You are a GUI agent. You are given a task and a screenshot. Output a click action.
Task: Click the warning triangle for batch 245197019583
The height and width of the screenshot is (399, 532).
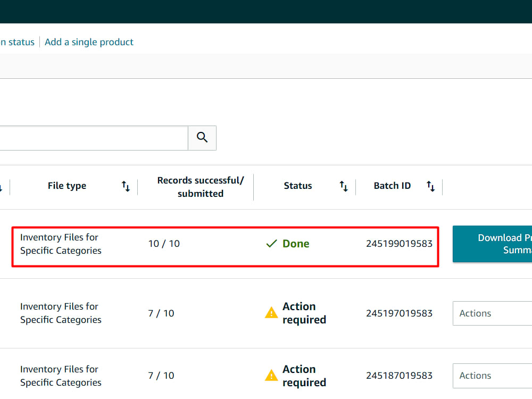[x=271, y=313]
